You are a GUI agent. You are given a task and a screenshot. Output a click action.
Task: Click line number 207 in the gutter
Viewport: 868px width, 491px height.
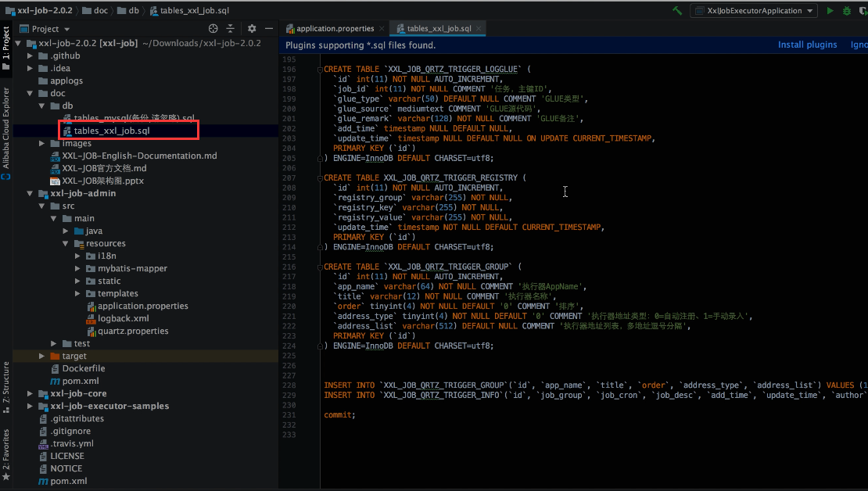[x=289, y=178]
